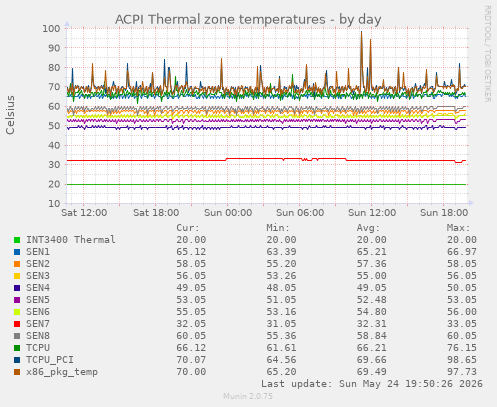The width and height of the screenshot is (497, 407).
Task: Click the TCPU dark green legend swatch
Action: [17, 348]
